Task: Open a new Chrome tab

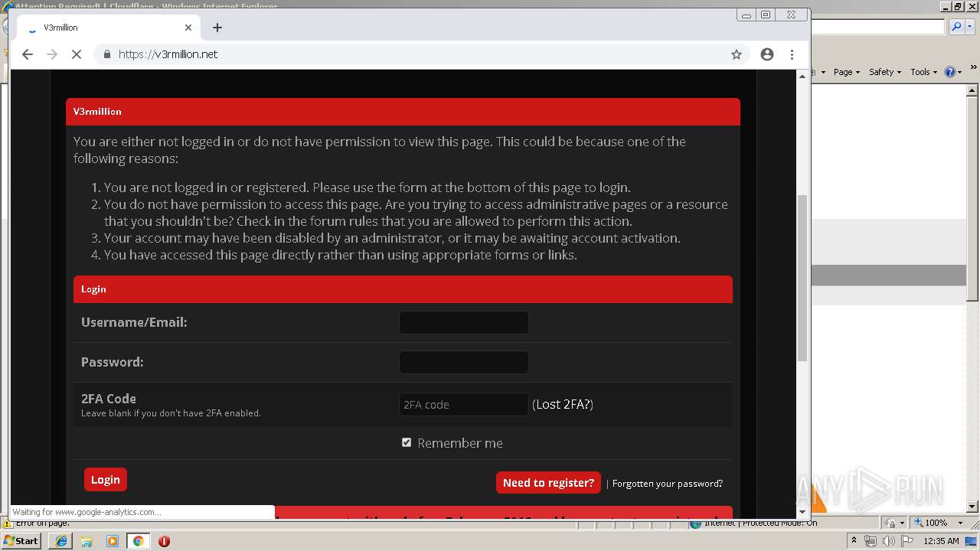Action: click(217, 28)
